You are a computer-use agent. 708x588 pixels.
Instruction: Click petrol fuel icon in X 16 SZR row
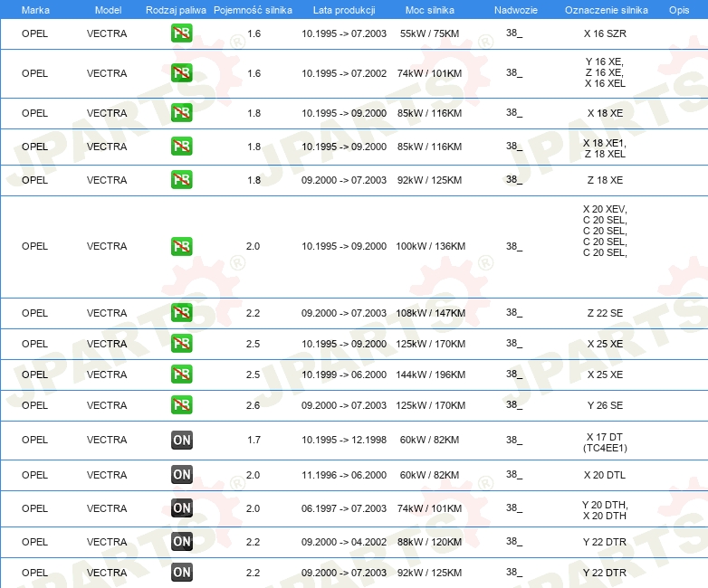pyautogui.click(x=181, y=33)
